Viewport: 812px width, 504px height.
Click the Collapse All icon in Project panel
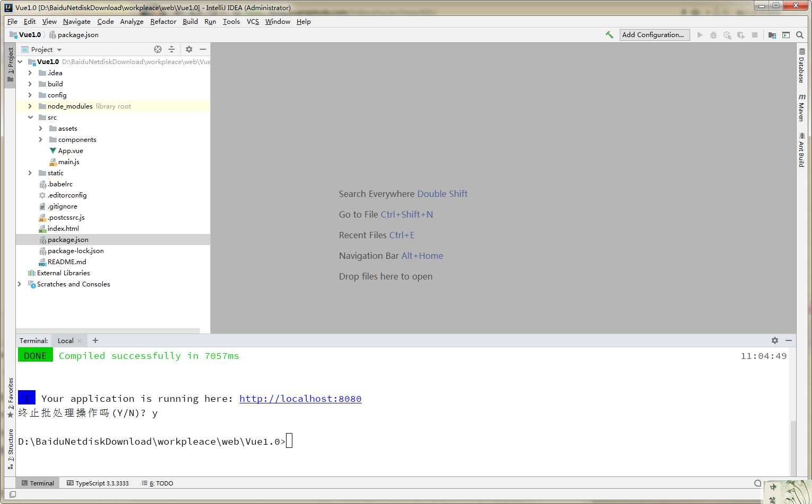(x=172, y=49)
